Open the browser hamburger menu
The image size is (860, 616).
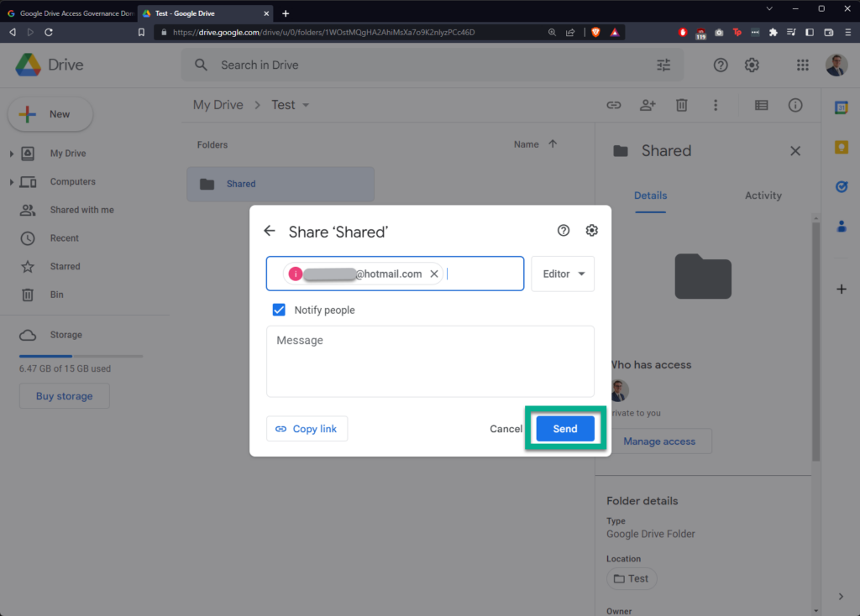coord(847,33)
